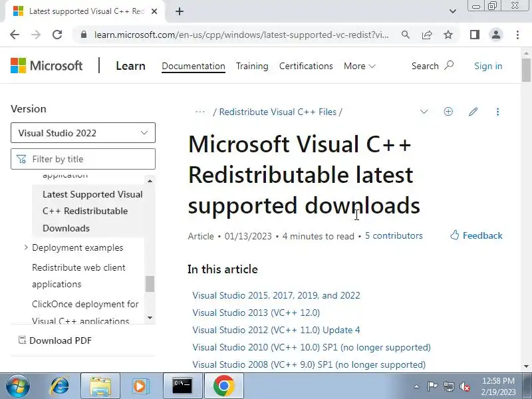Click the zoom magnifier icon in address bar
The image size is (532, 399).
[x=406, y=35]
